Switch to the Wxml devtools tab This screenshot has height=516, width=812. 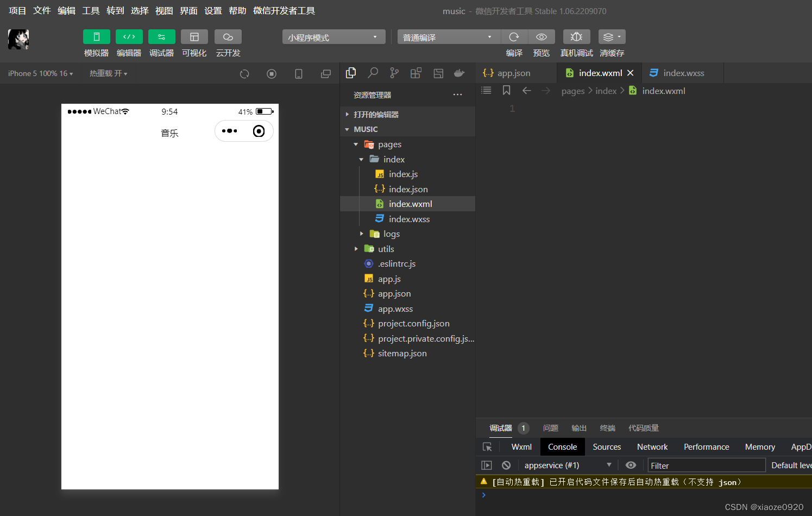click(x=521, y=446)
